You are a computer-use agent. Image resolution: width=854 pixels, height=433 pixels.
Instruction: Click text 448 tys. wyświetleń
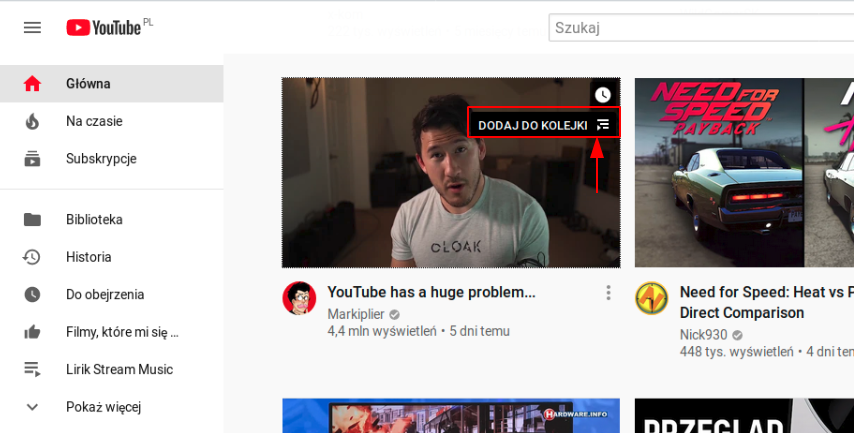(736, 352)
